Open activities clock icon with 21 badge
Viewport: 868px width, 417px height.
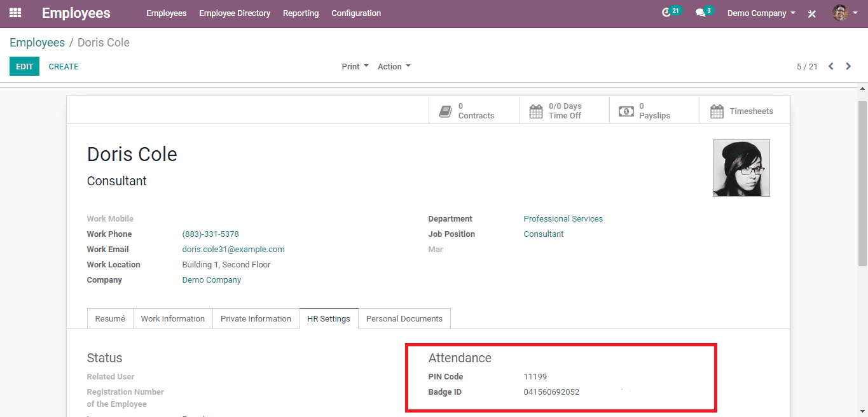[671, 12]
